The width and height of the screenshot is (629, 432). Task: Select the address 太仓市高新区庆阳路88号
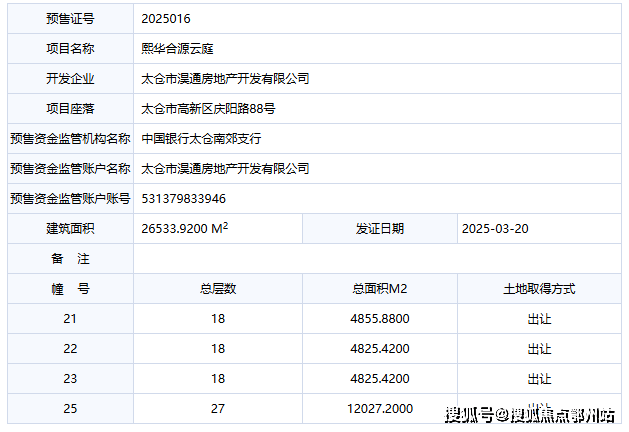[x=208, y=109]
